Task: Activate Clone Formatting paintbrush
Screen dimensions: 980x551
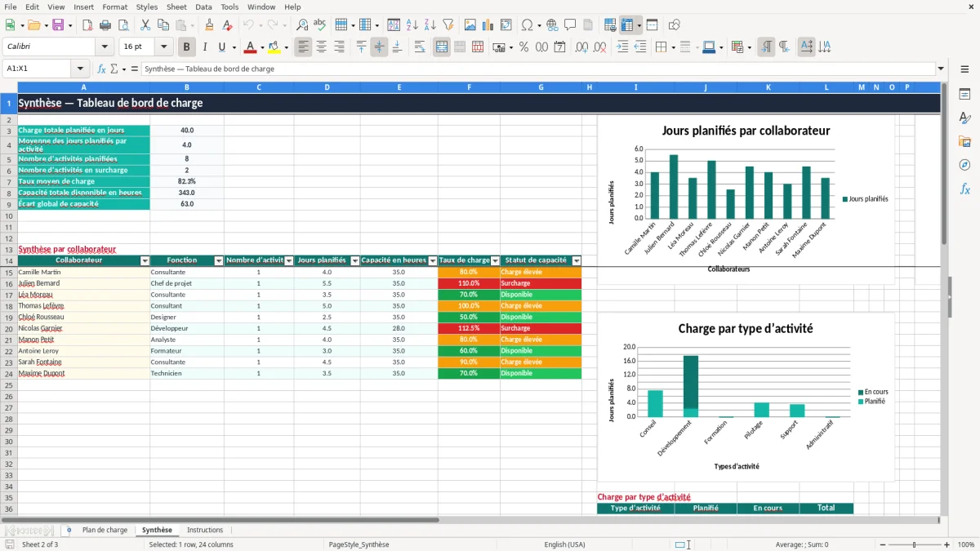Action: [x=209, y=25]
